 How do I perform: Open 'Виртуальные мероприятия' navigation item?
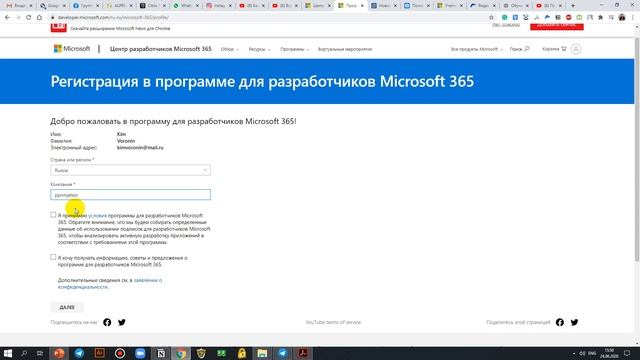tap(345, 49)
